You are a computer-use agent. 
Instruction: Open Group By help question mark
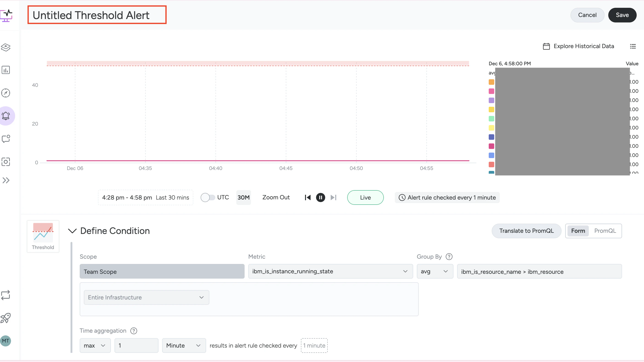449,256
